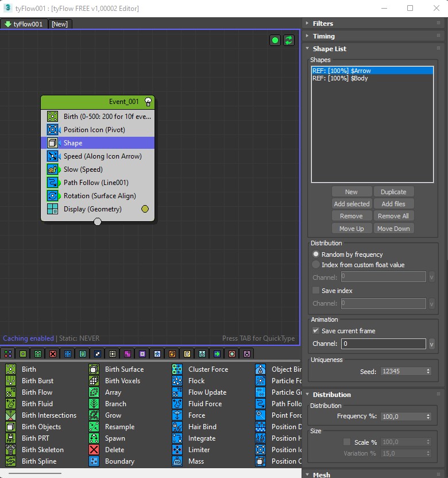Click the Frequency % value field

403,417
